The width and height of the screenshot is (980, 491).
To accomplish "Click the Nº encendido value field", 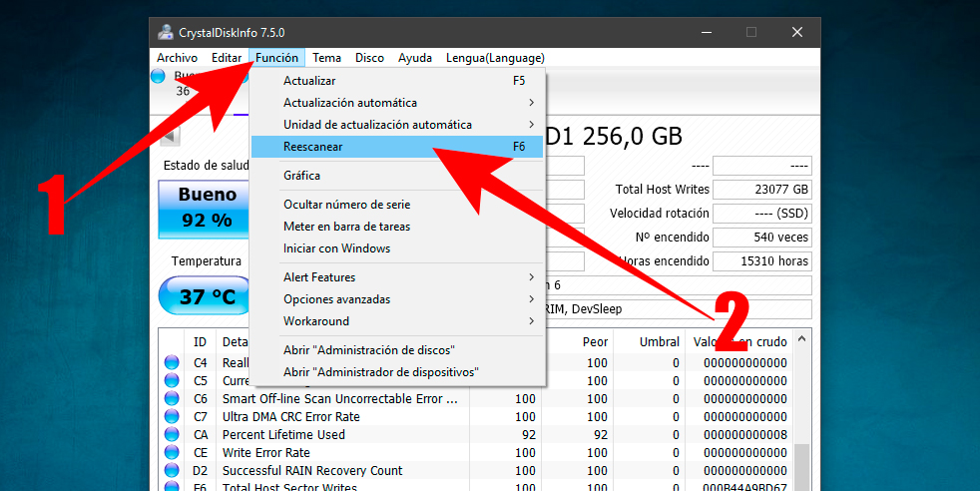I will 761,238.
